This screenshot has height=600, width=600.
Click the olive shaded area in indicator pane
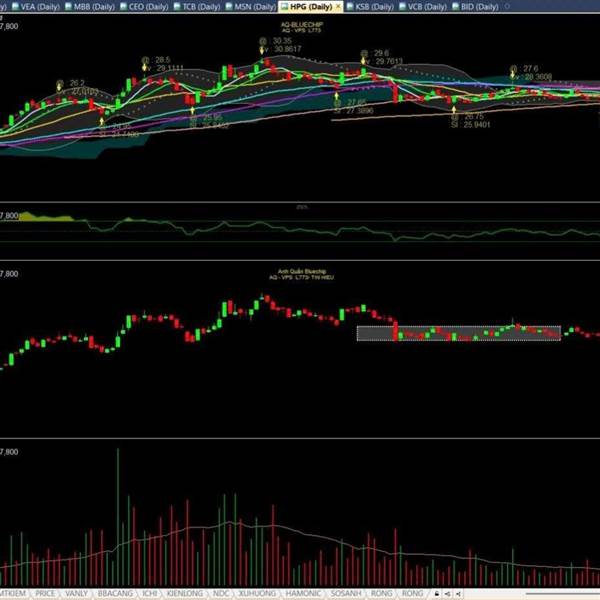[x=46, y=217]
